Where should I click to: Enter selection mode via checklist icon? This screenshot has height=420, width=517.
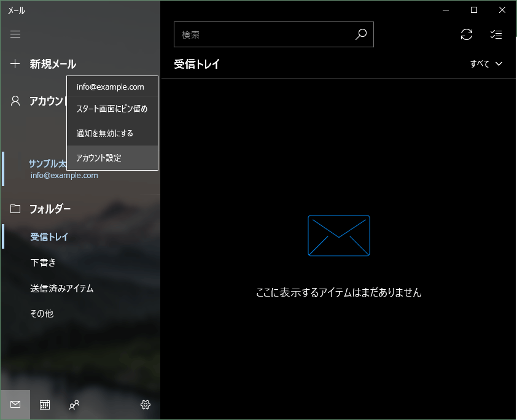tap(496, 35)
